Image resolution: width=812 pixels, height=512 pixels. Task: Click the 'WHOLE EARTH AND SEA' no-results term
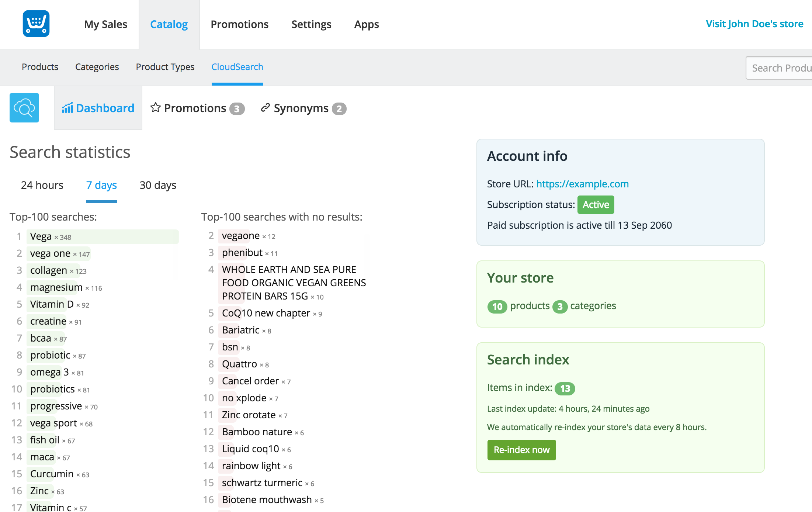click(293, 283)
